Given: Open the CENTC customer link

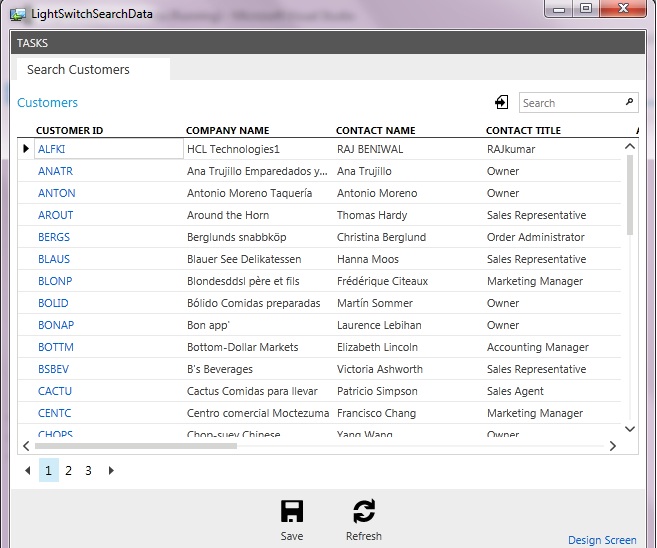Looking at the screenshot, I should (x=54, y=413).
